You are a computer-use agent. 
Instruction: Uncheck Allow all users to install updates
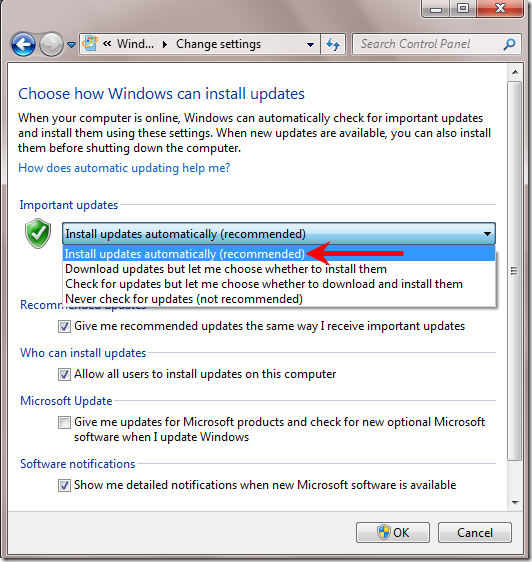coord(64,375)
